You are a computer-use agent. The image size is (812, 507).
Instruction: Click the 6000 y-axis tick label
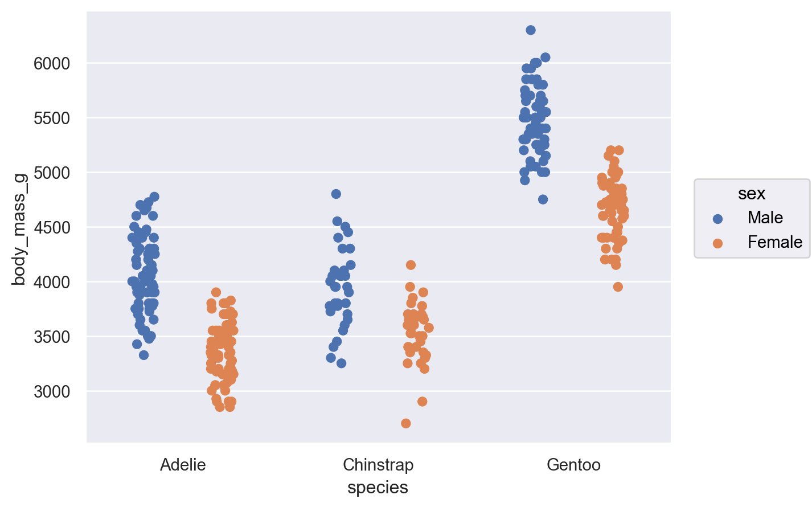coord(52,63)
